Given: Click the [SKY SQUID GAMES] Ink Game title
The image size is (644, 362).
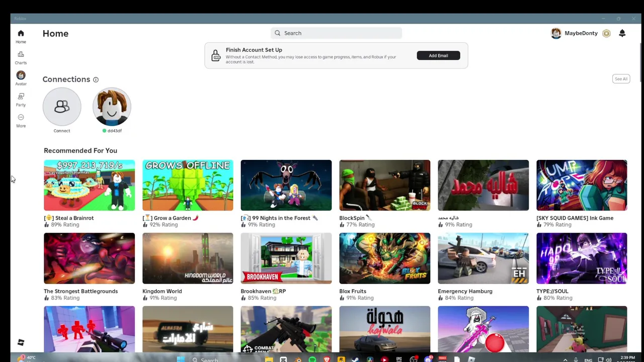Looking at the screenshot, I should pos(575,218).
